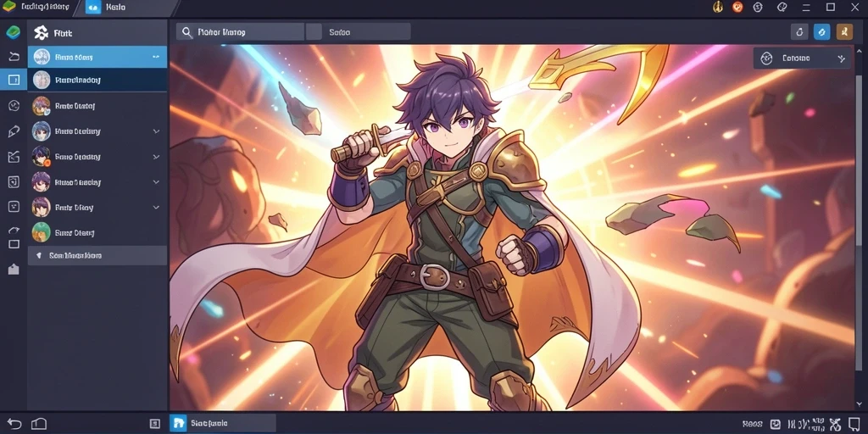The width and height of the screenshot is (868, 434).
Task: Toggle the smiley icon in bottom-right status bar
Action: (775, 424)
